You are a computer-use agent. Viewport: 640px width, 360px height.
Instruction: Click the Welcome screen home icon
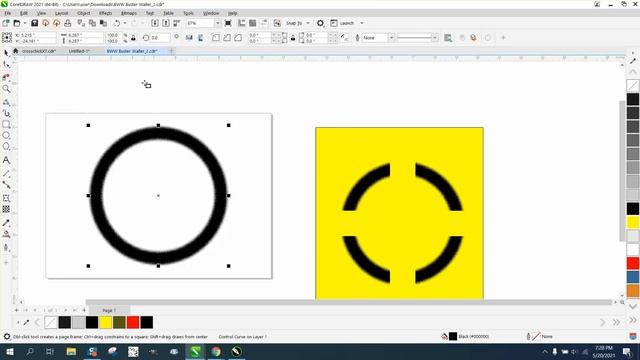16,51
